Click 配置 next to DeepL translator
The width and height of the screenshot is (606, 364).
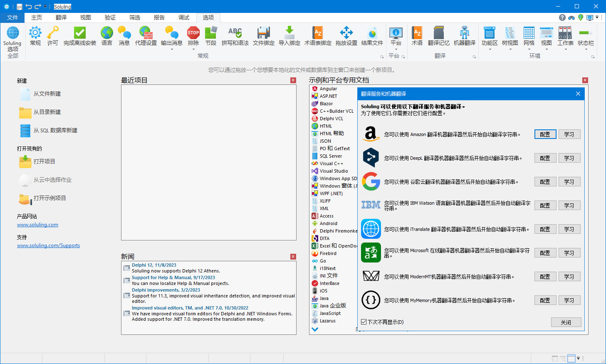(x=545, y=158)
